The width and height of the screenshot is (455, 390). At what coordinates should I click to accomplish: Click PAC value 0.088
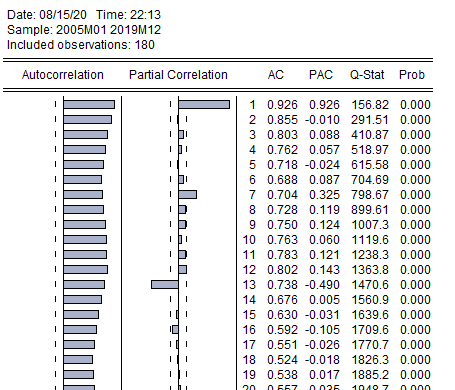pyautogui.click(x=324, y=135)
